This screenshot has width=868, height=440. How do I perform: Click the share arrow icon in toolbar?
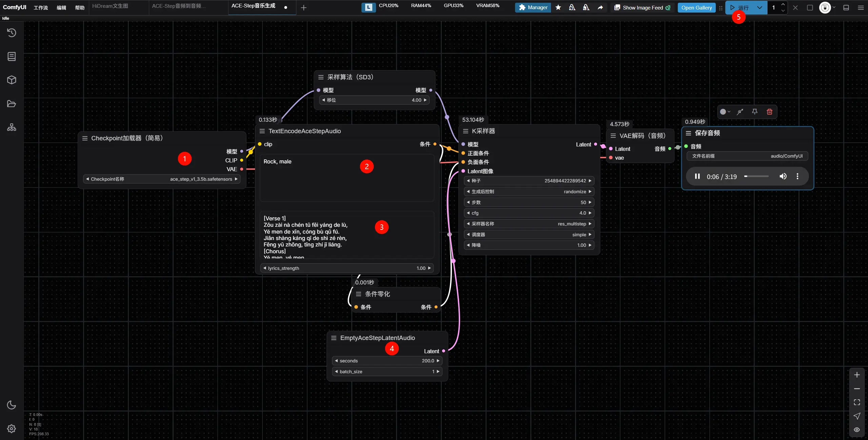(600, 7)
